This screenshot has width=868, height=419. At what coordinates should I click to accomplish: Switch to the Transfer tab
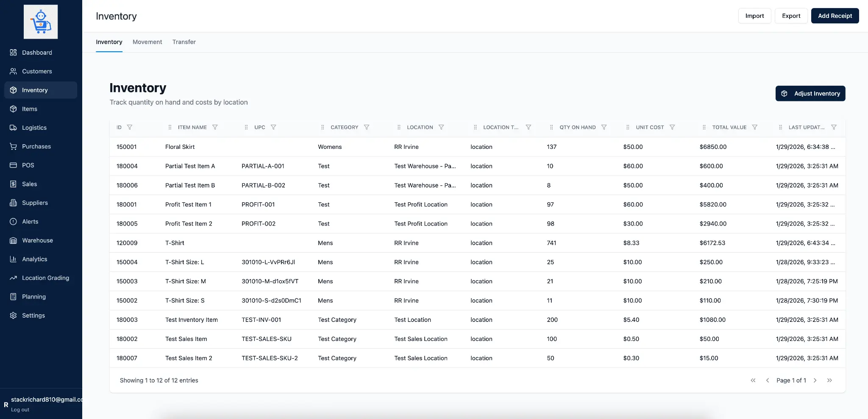[184, 42]
